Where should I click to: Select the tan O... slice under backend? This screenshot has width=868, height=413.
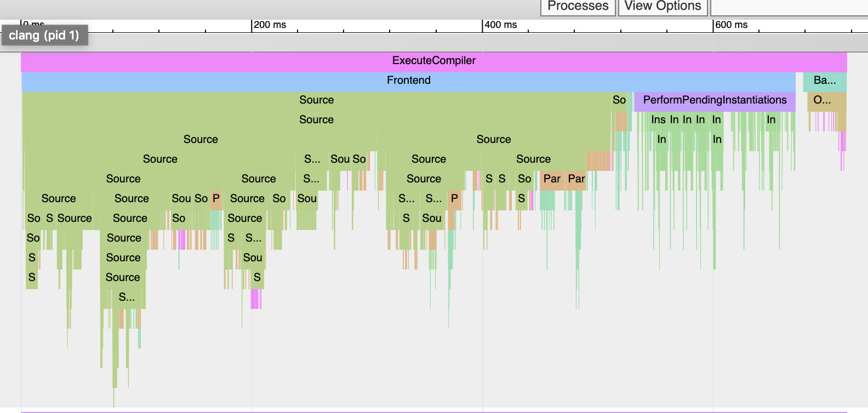coord(822,100)
